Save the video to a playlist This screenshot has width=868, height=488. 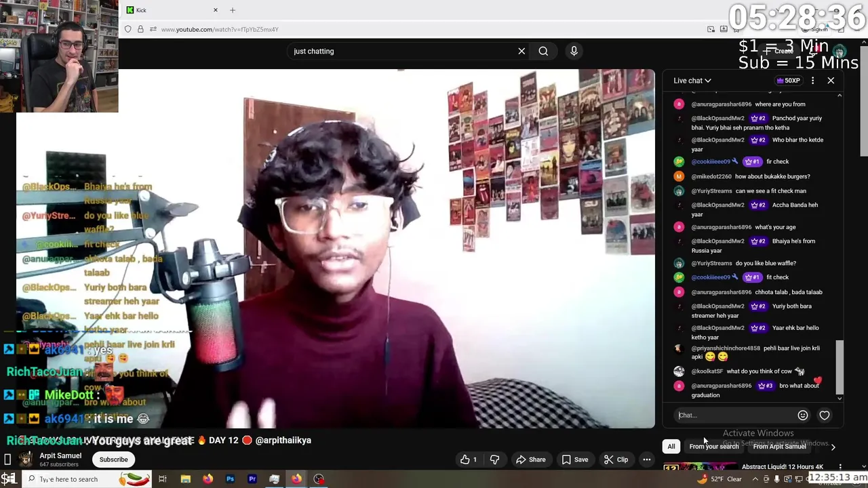574,460
